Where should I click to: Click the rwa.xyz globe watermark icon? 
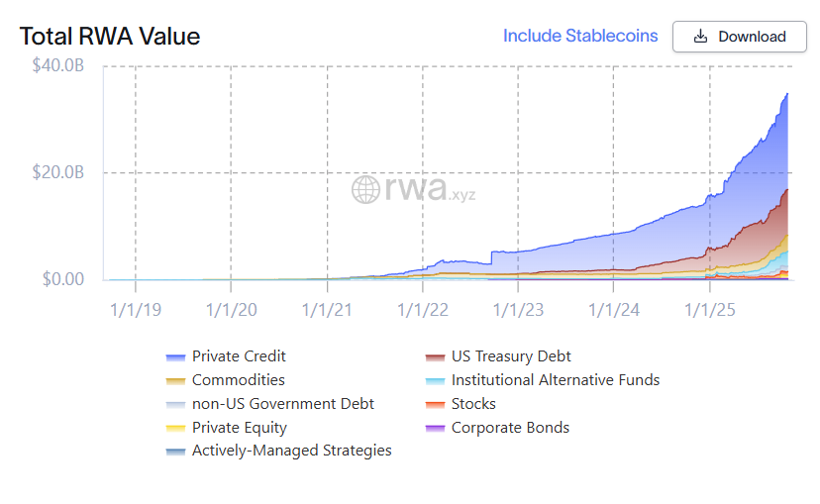[366, 188]
